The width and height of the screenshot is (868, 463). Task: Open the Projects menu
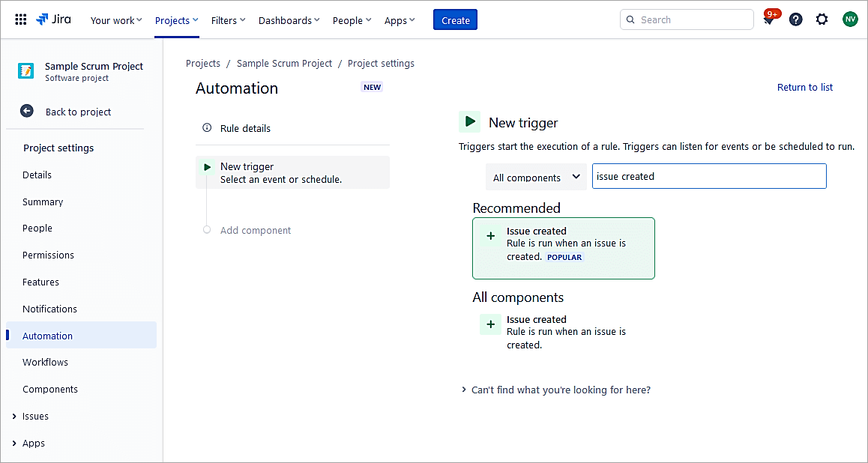[x=177, y=20]
